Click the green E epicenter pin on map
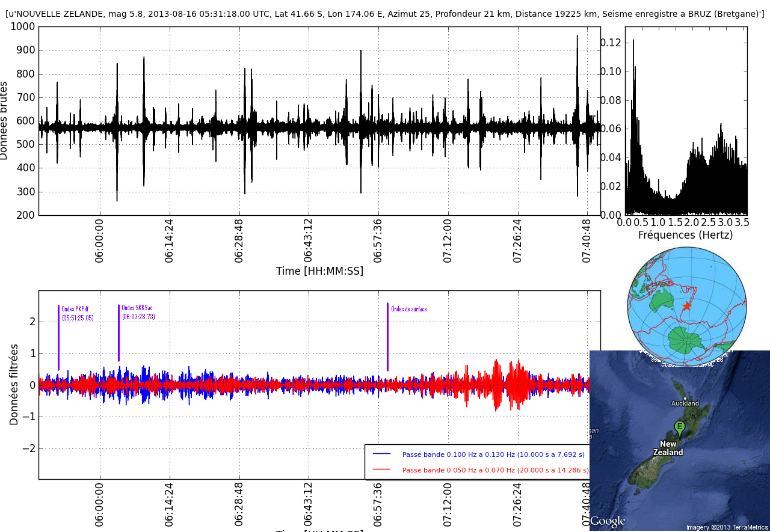The image size is (770, 532). pyautogui.click(x=679, y=427)
